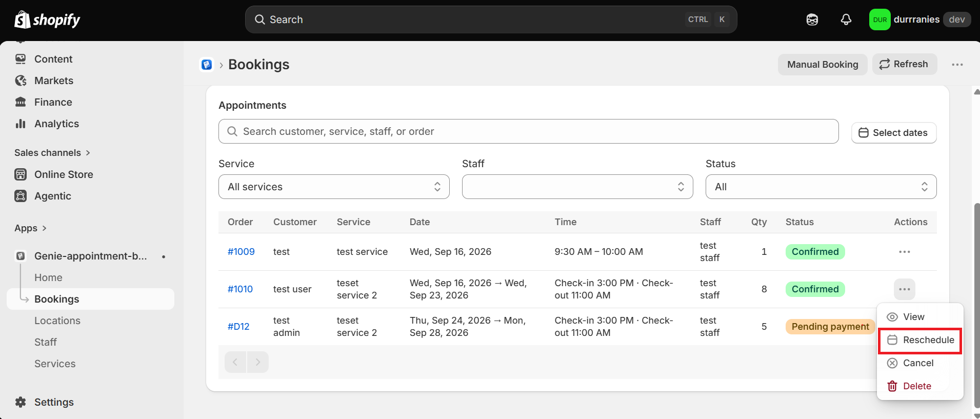The image size is (980, 419).
Task: Open Markets in the sidebar
Action: coord(54,81)
